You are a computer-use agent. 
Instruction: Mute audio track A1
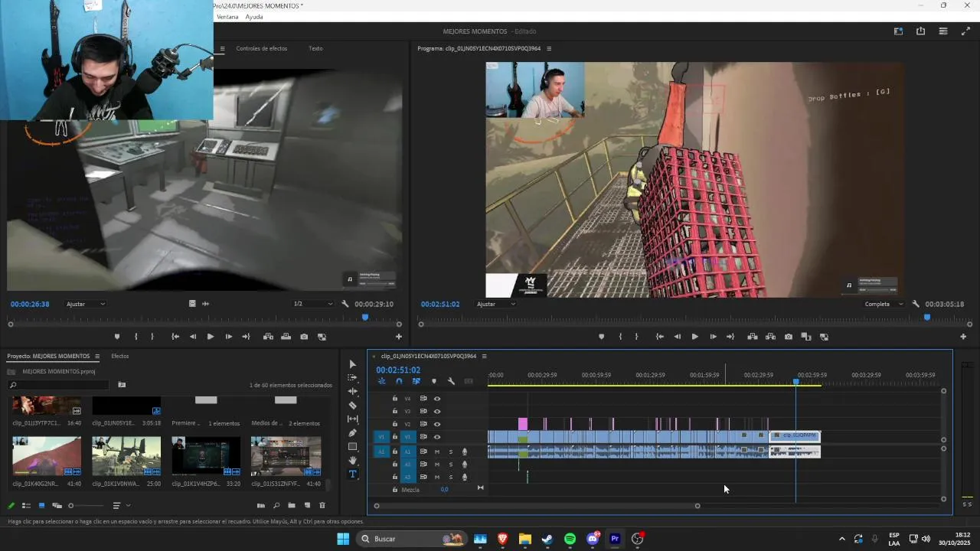click(437, 452)
